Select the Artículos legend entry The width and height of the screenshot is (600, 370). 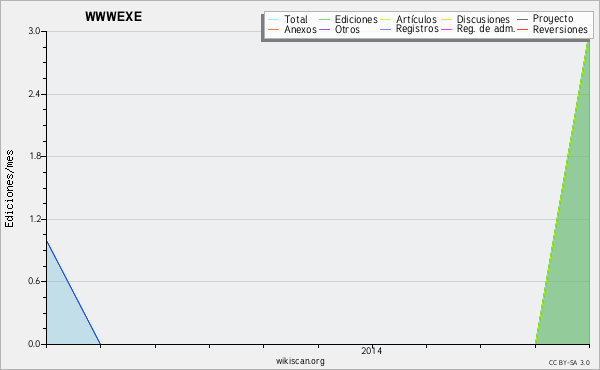416,19
